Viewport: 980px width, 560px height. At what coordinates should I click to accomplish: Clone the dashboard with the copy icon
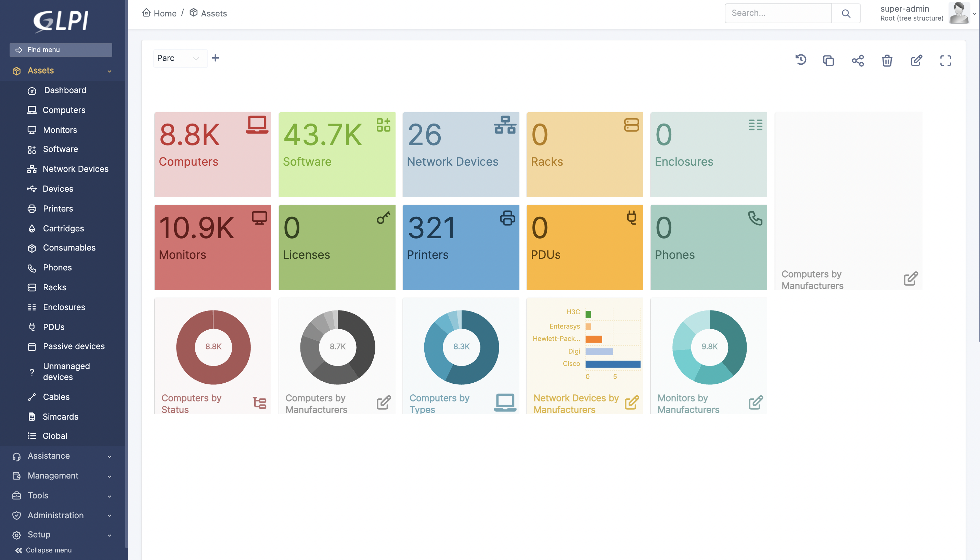[828, 60]
